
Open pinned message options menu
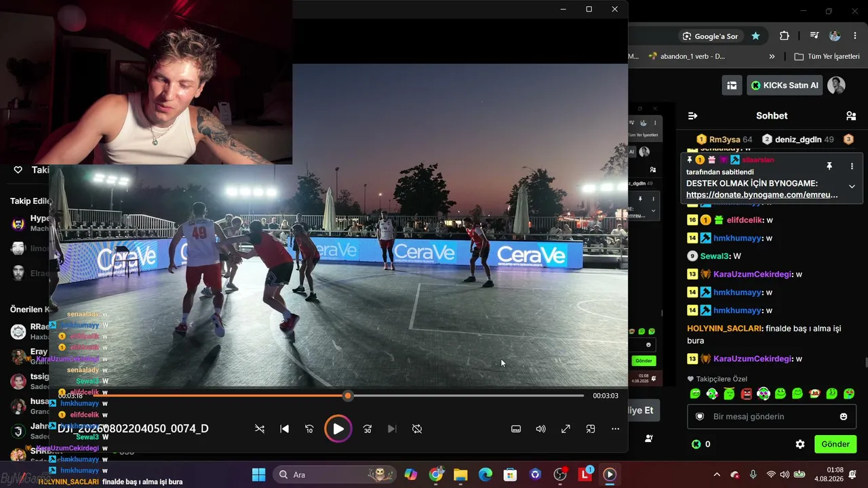coord(852,166)
